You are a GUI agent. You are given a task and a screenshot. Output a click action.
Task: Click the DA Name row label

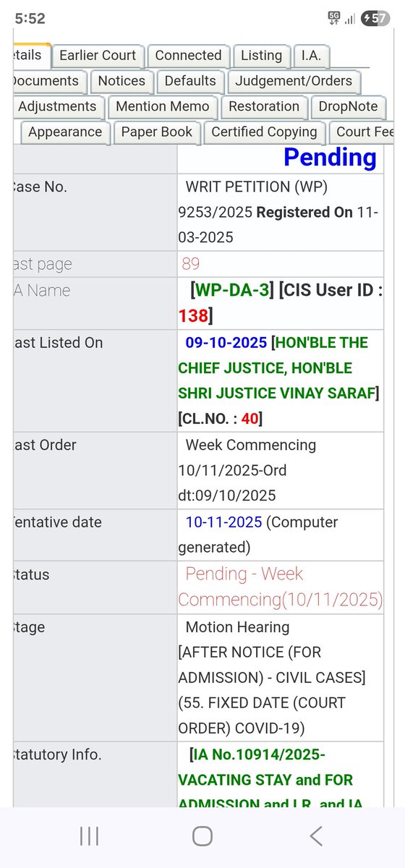[42, 291]
